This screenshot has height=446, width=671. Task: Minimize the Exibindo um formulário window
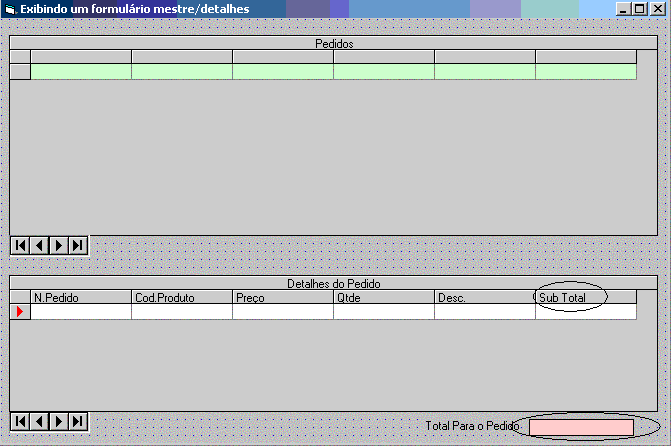pyautogui.click(x=623, y=9)
